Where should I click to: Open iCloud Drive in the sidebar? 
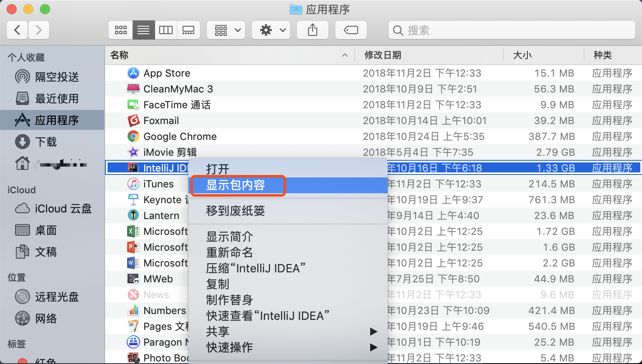[x=52, y=209]
